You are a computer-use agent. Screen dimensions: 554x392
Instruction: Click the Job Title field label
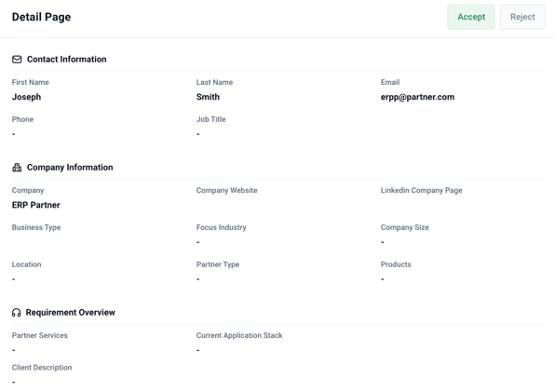211,119
